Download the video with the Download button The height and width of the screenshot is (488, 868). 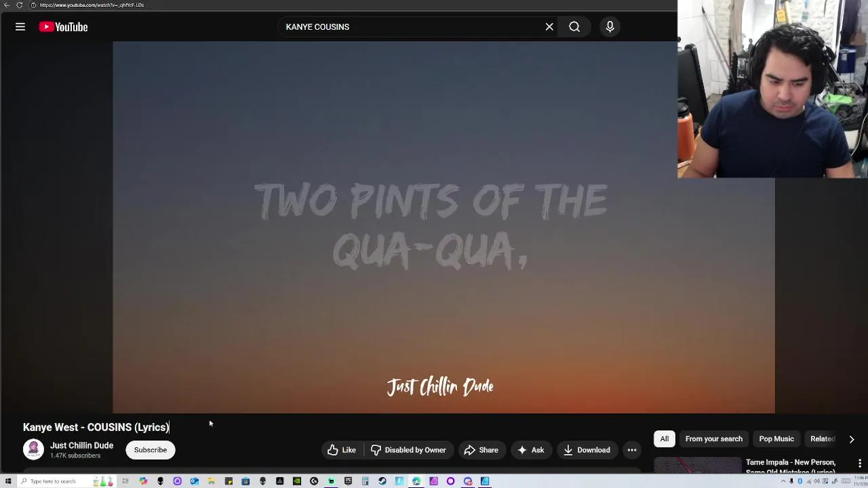(587, 450)
